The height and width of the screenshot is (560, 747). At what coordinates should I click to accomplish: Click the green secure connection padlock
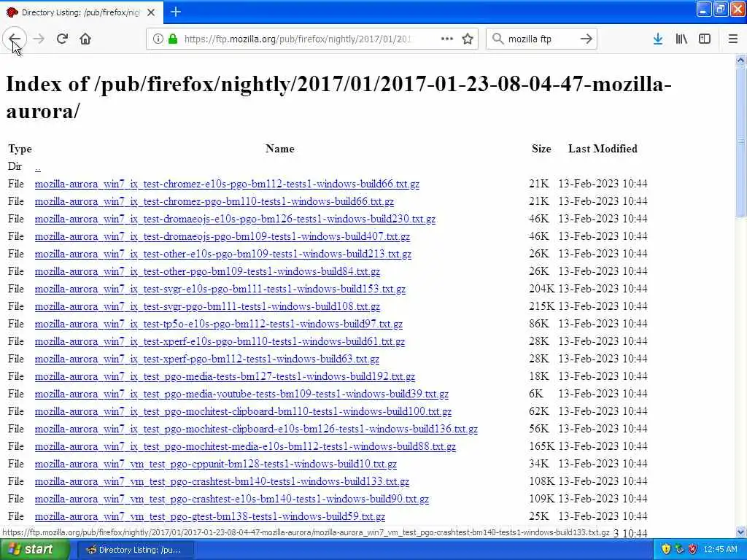click(173, 39)
